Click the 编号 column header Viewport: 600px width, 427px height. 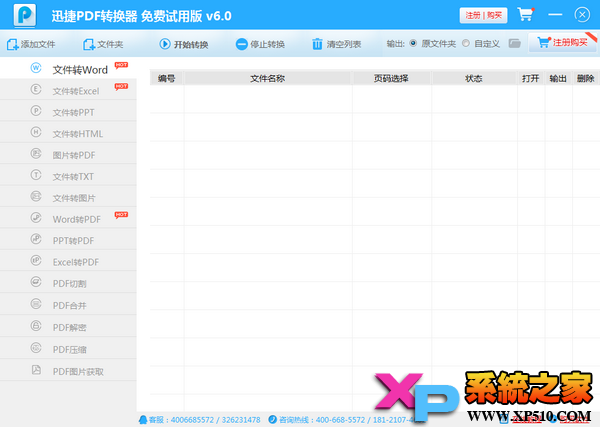[166, 78]
